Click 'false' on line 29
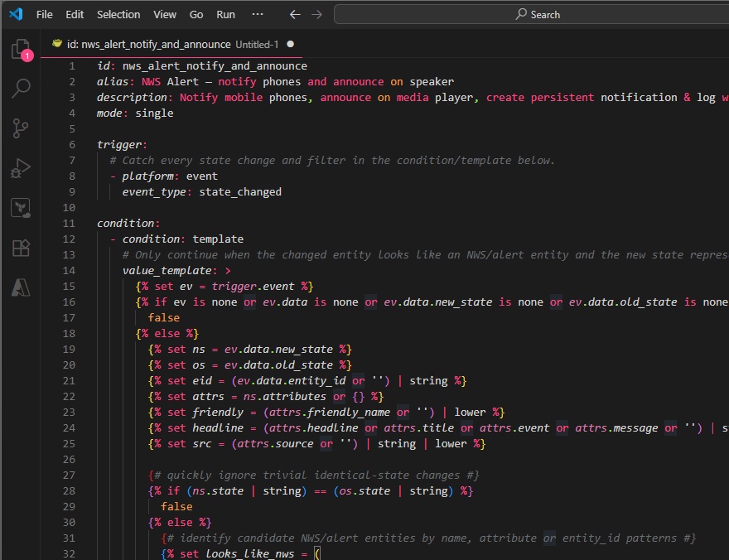 coord(176,506)
